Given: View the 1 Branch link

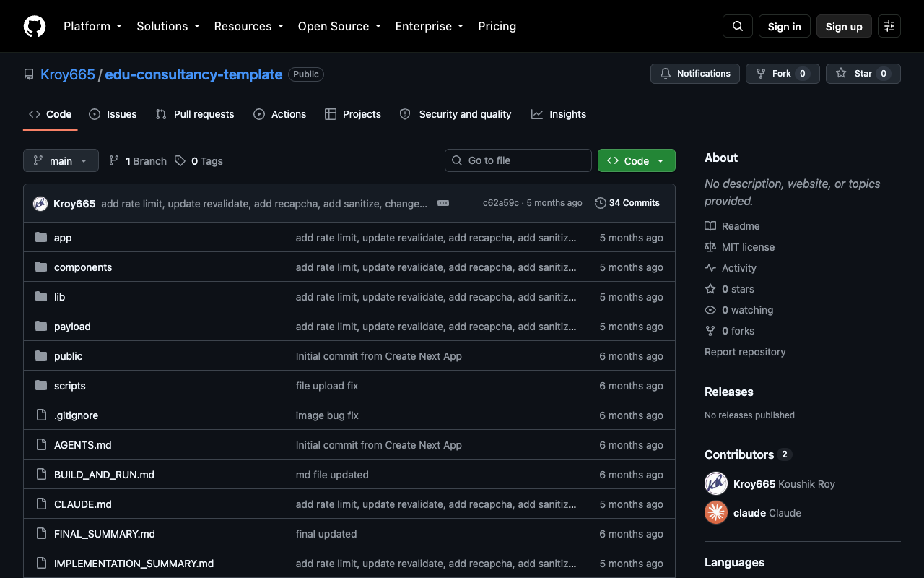Looking at the screenshot, I should pos(138,160).
